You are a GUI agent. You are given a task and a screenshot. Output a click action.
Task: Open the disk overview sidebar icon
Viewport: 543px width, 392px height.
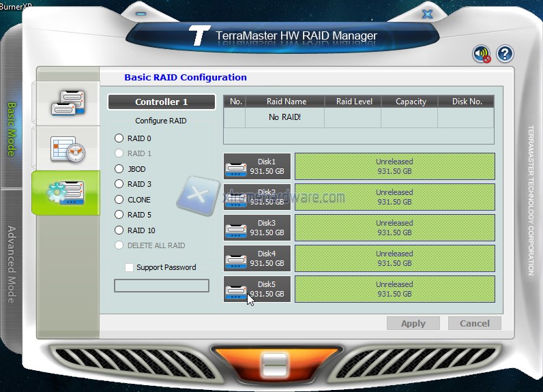(67, 102)
